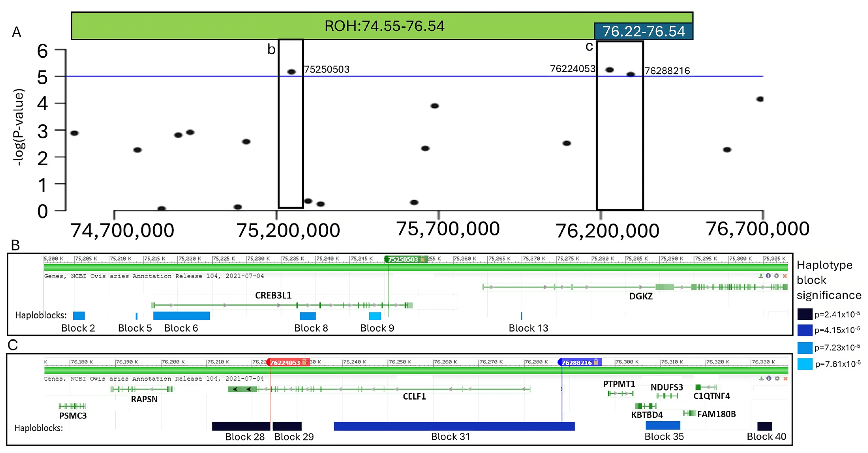This screenshot has height=453, width=868.
Task: Click the 75,200,000 x-axis label
Action: tap(288, 231)
